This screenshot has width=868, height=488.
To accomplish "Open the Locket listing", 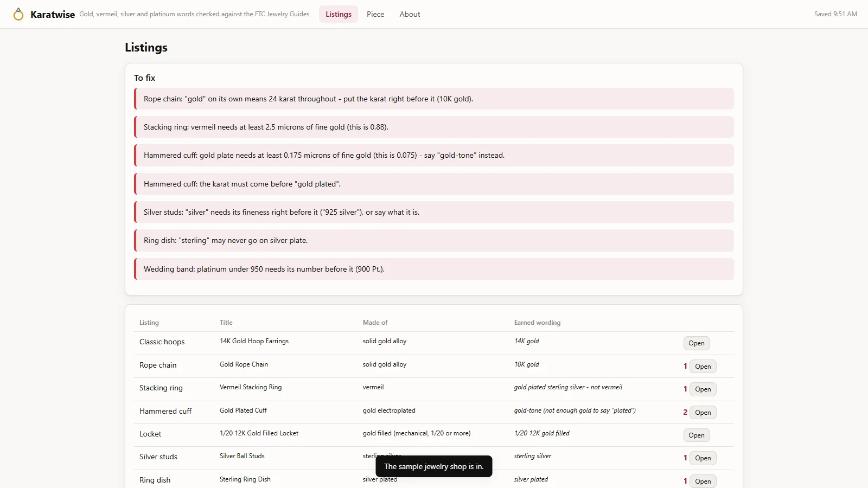I will tap(697, 435).
